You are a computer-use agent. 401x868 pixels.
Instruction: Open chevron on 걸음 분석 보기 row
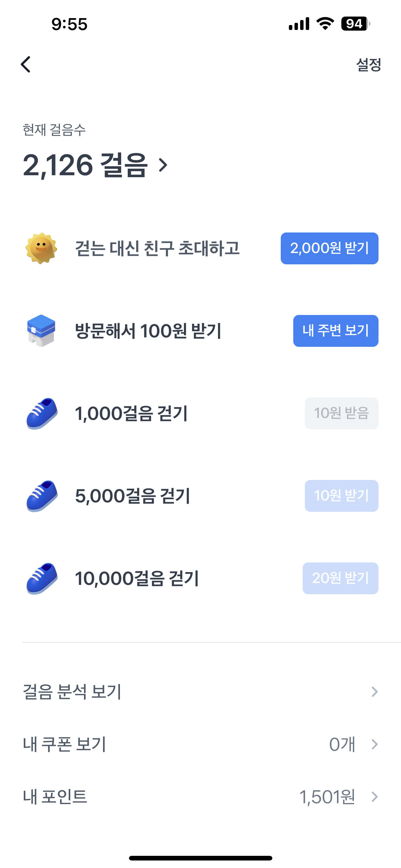[x=374, y=691]
